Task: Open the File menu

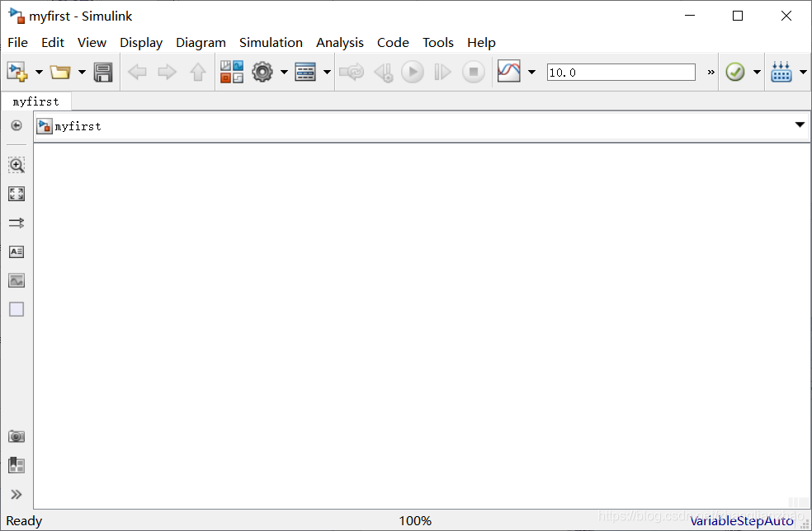Action: click(18, 42)
